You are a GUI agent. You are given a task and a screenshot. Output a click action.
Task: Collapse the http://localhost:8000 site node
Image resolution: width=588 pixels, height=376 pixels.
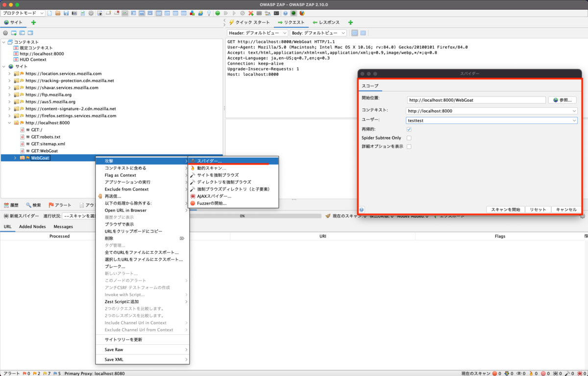(x=9, y=123)
